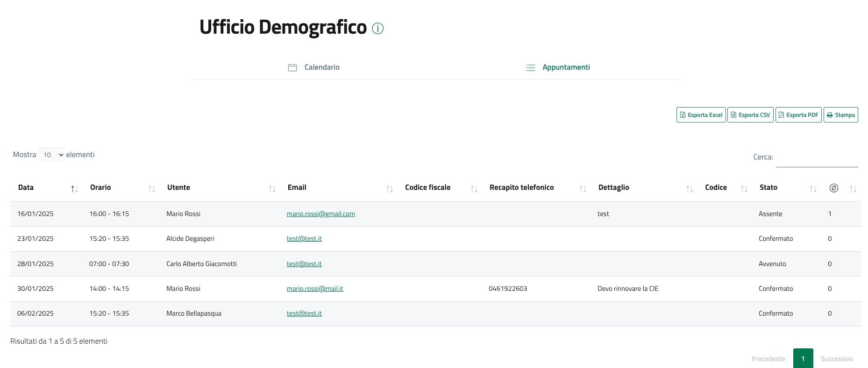This screenshot has width=868, height=368.
Task: Click sort arrows for Utente column
Action: (272, 189)
